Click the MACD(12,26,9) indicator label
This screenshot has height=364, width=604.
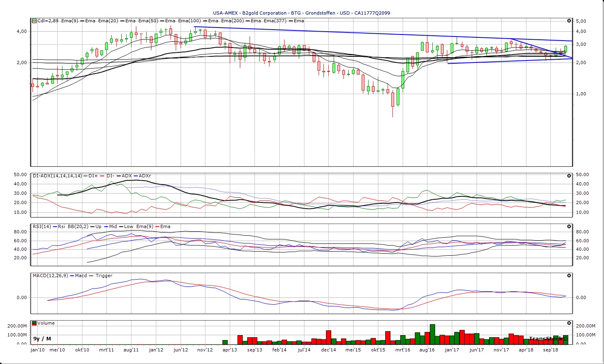pyautogui.click(x=50, y=276)
